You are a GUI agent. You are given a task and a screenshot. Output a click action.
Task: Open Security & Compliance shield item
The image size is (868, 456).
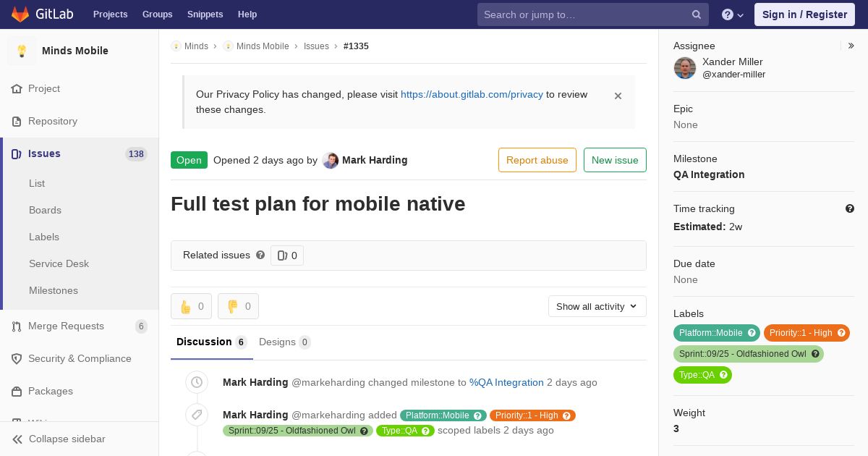click(80, 358)
